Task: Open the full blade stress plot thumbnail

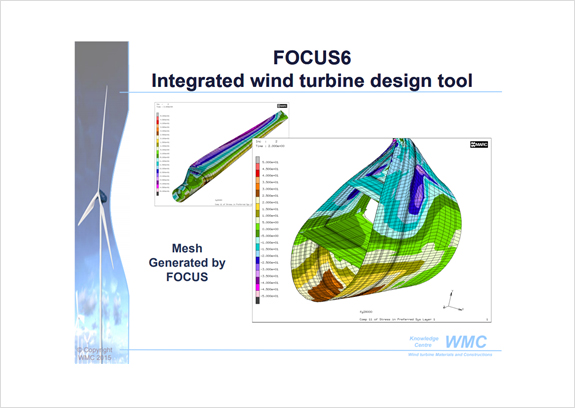Action: coord(221,154)
